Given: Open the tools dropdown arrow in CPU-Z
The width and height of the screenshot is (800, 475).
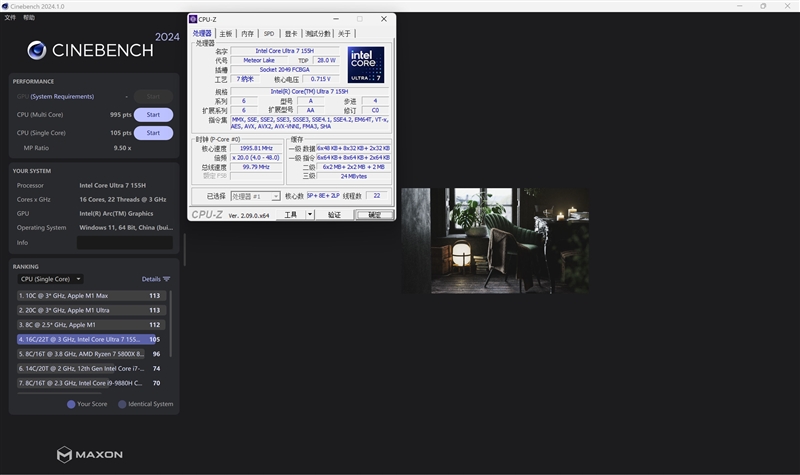Looking at the screenshot, I should tap(310, 215).
